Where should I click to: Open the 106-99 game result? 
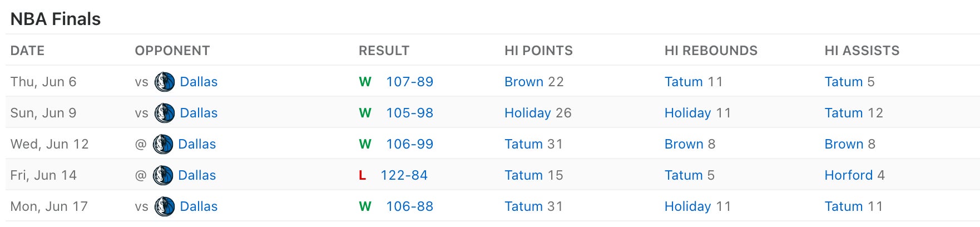(x=409, y=144)
